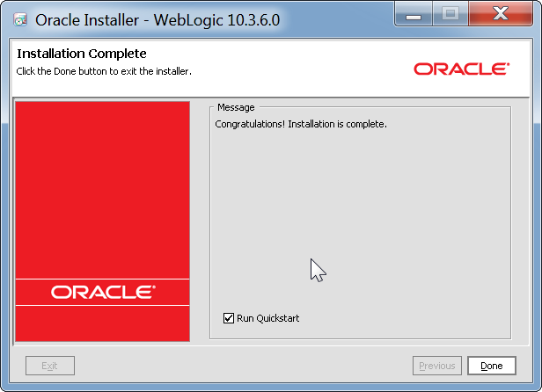Click the white Oracle logo on red panel
542x392 pixels.
103,292
